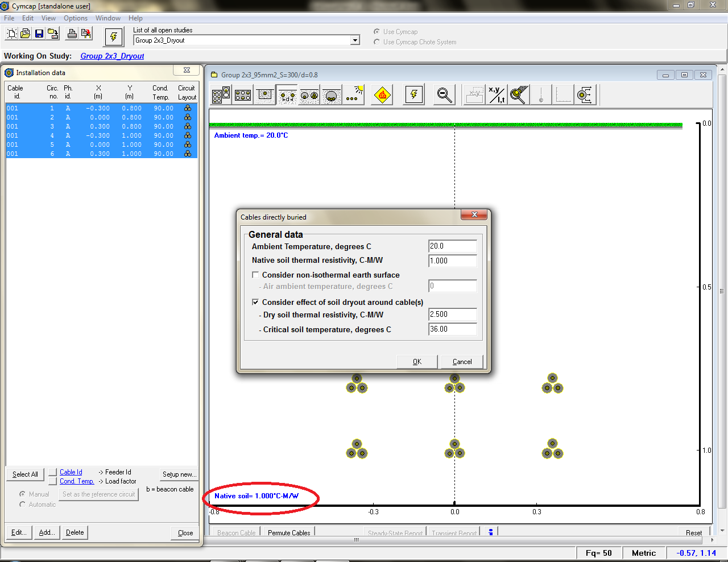Click Edit... button

[x=19, y=532]
